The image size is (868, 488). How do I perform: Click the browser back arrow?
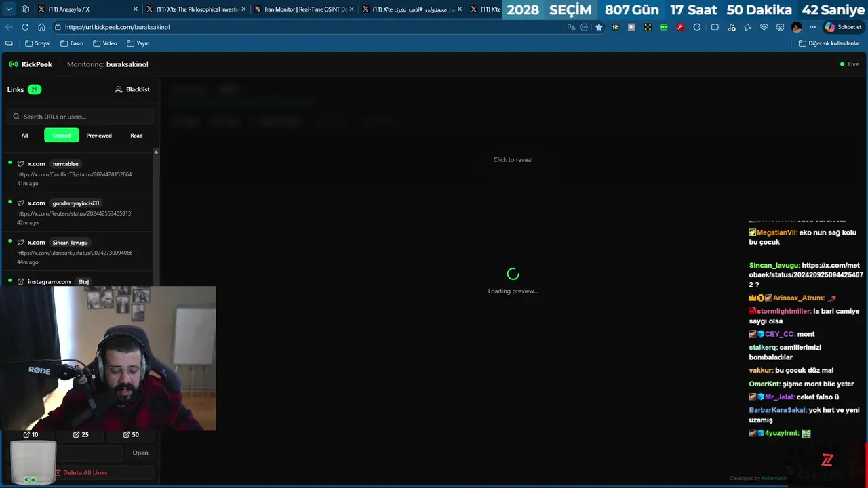[x=9, y=27]
